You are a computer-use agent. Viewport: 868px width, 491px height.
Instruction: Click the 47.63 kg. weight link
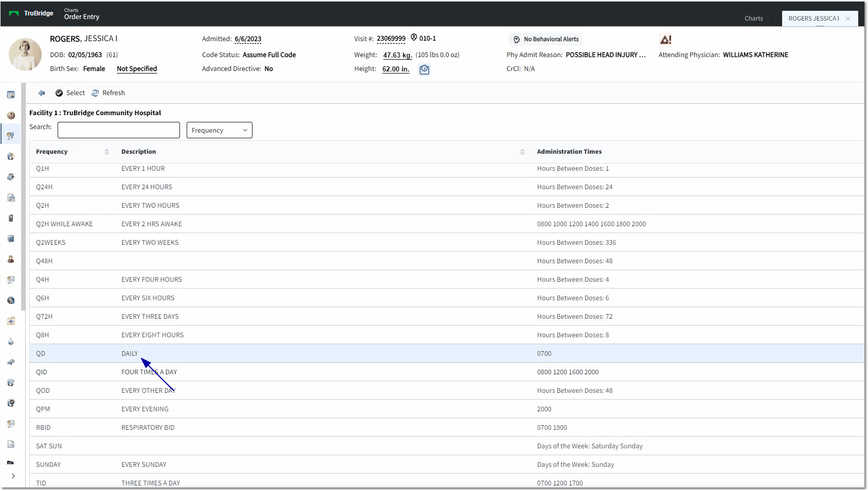(x=397, y=56)
